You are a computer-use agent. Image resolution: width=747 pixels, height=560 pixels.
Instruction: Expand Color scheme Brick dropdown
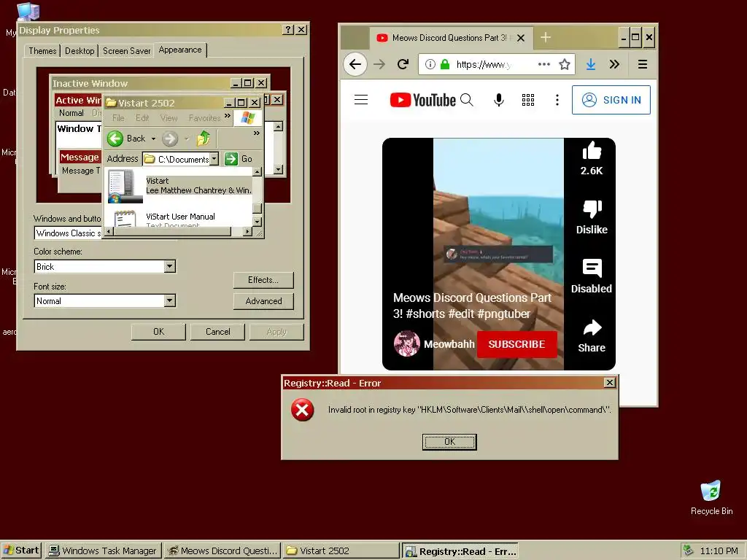pos(169,267)
